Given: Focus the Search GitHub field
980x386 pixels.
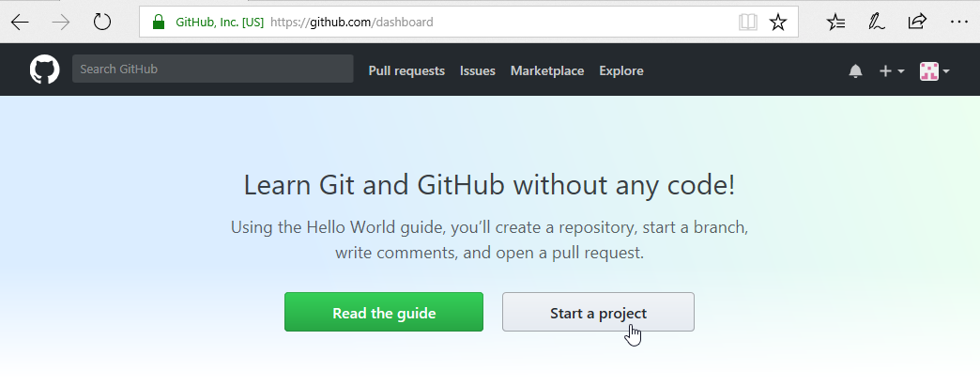Looking at the screenshot, I should coord(212,69).
